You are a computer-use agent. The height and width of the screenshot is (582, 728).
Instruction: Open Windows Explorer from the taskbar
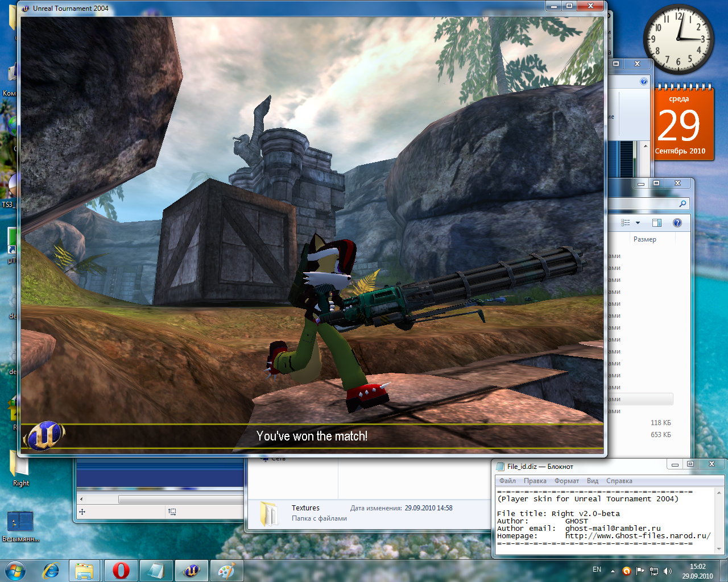[85, 570]
